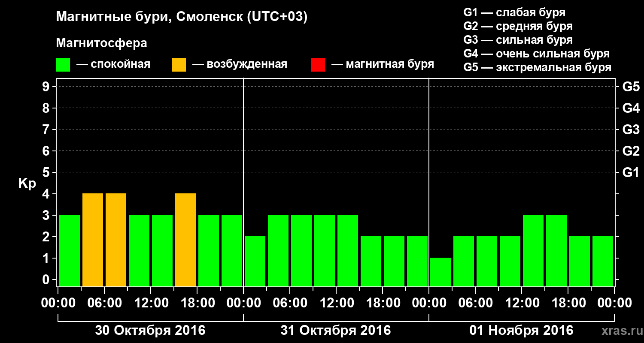Viewport: 644px width, 343px height.
Task: Click the orange bar for 15:00–18:00 on 30 Октября
Action: point(185,240)
